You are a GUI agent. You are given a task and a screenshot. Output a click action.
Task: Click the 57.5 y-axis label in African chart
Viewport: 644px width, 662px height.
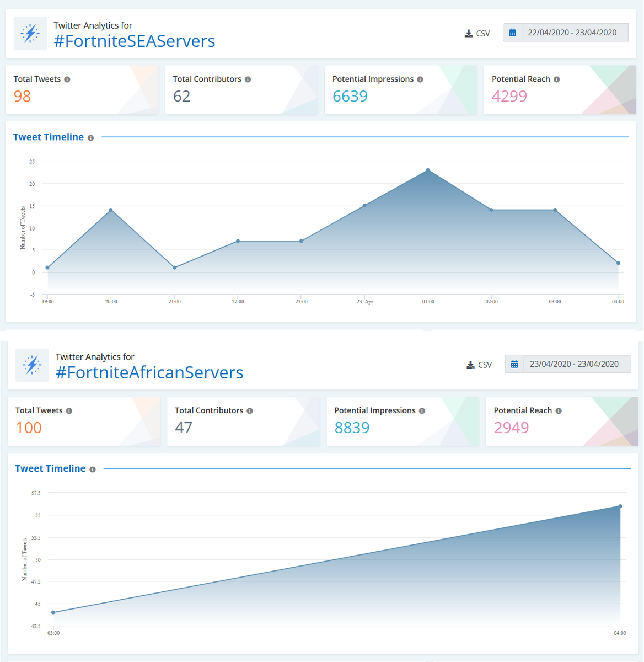click(x=36, y=493)
